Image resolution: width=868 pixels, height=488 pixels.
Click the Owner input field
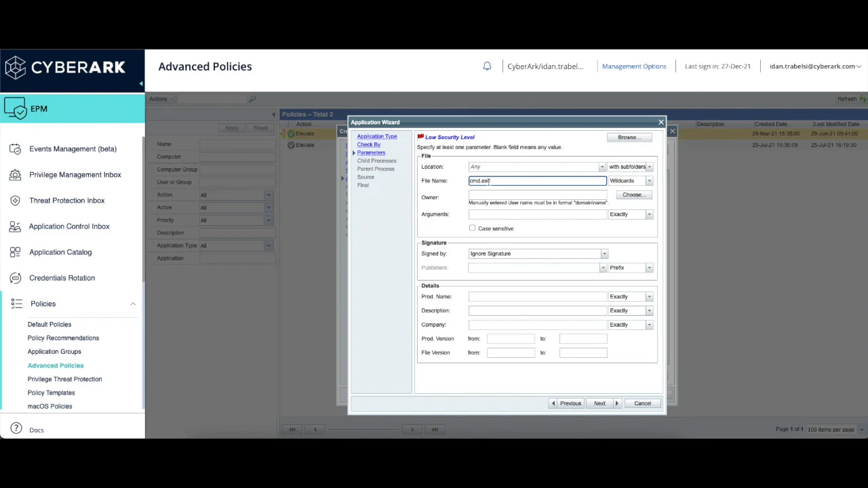click(x=537, y=195)
